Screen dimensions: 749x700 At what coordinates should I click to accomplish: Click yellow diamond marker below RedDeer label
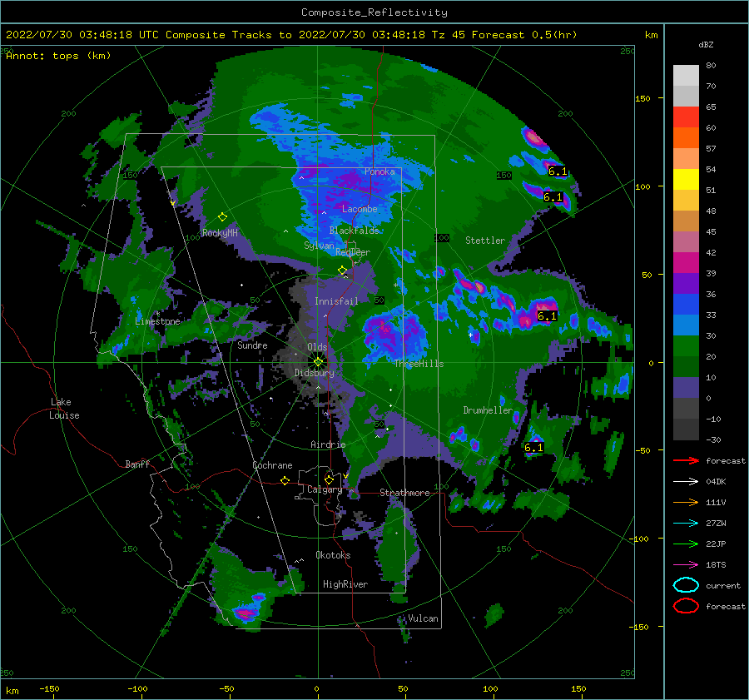pos(342,271)
